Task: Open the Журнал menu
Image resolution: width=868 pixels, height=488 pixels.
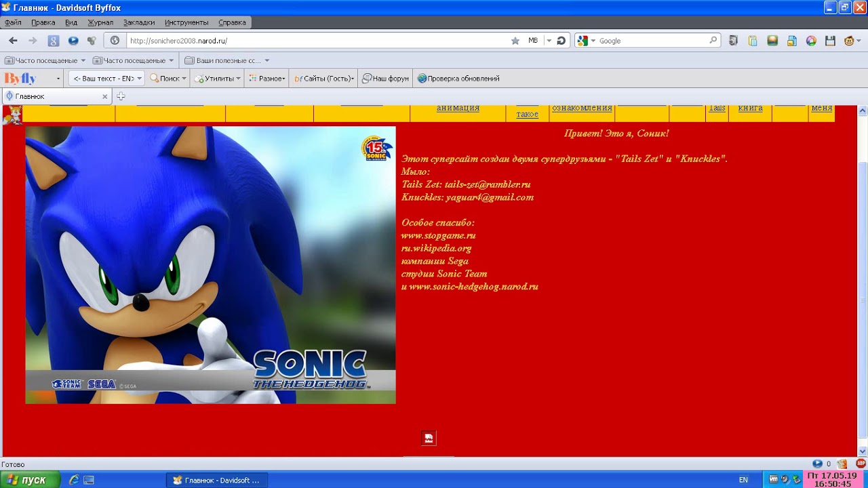Action: pos(100,22)
